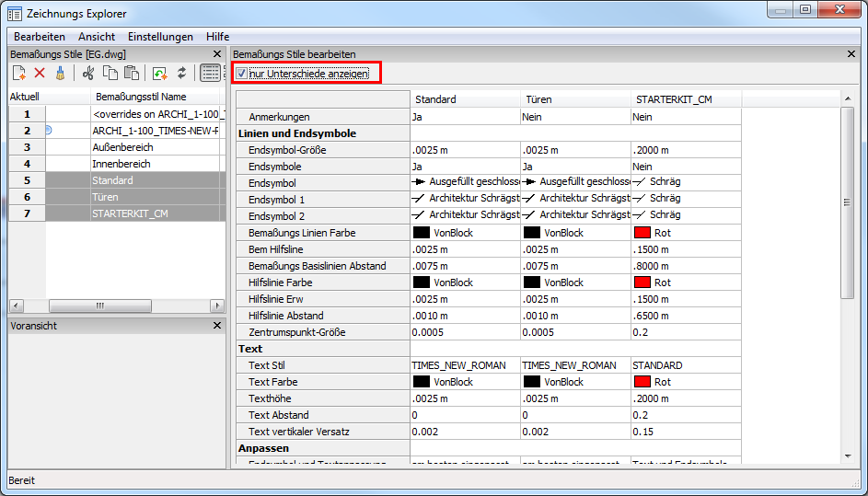
Task: Open Türen's Text Farbe VonBlock cell
Action: (x=575, y=382)
